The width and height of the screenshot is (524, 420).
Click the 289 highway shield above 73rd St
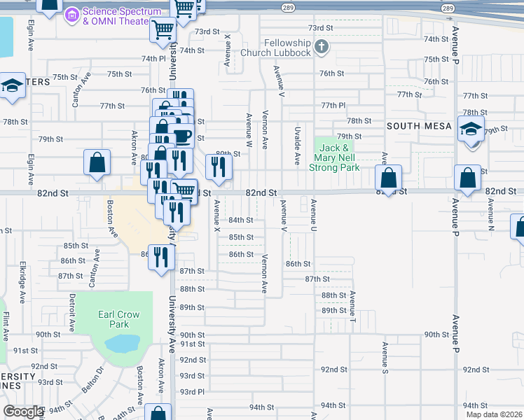[288, 7]
